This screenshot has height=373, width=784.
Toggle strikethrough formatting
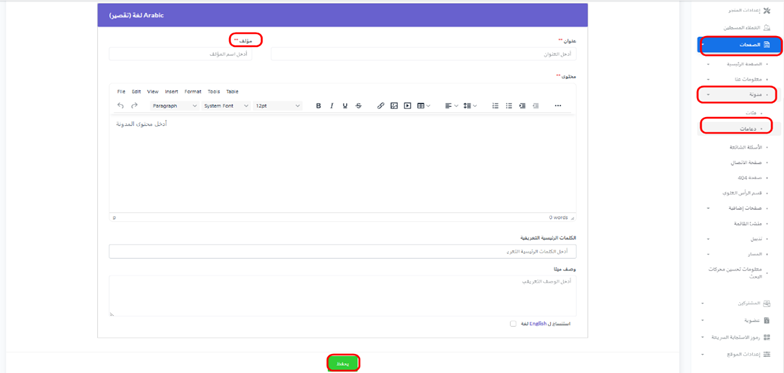pos(358,106)
